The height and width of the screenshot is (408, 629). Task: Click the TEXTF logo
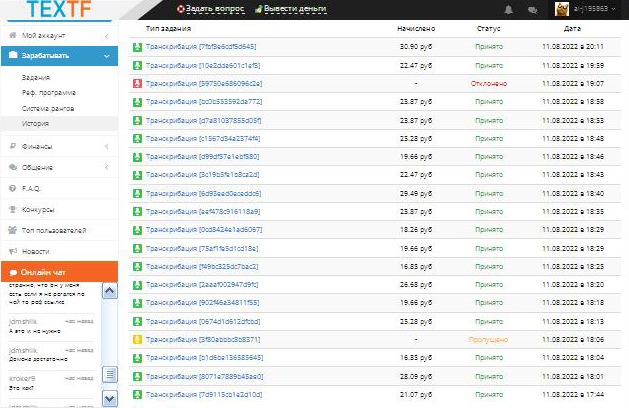(x=57, y=11)
